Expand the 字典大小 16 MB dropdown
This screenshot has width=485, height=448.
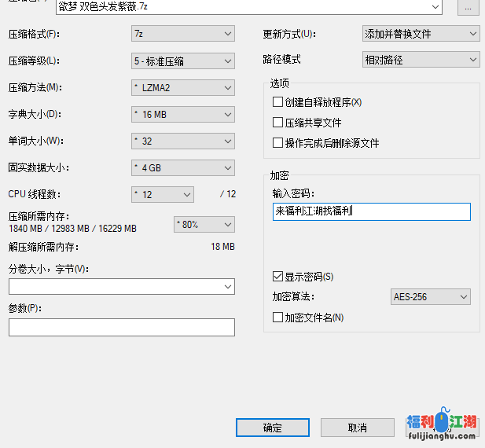(182, 115)
